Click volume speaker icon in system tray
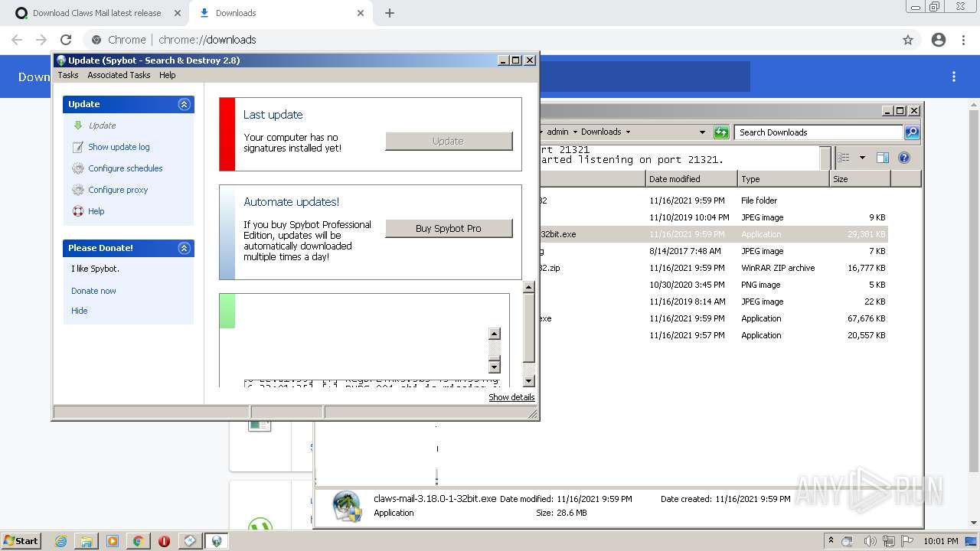Viewport: 980px width, 551px height. click(870, 541)
